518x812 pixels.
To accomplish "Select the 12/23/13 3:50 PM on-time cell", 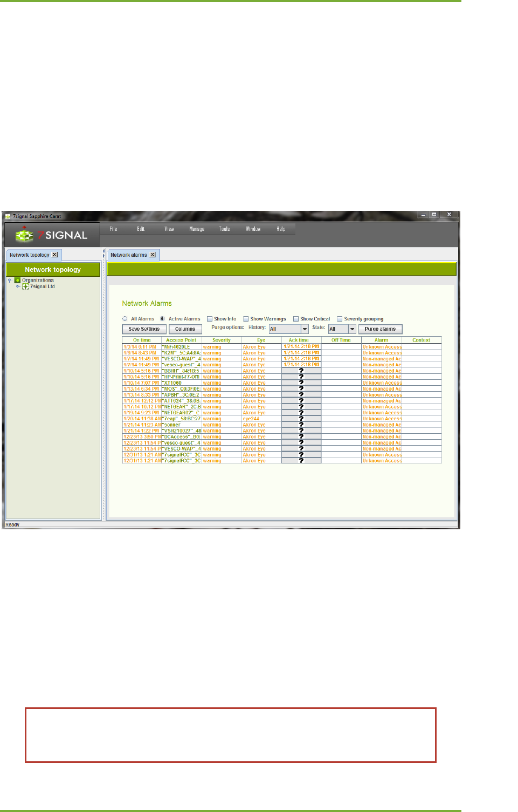I will 142,436.
